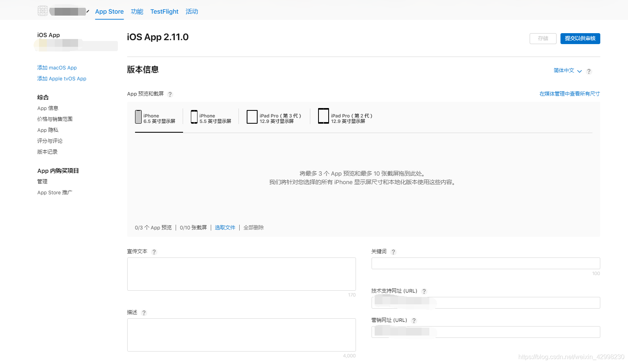Open the app switcher chevron beside app name
Image resolution: width=628 pixels, height=364 pixels.
point(88,11)
